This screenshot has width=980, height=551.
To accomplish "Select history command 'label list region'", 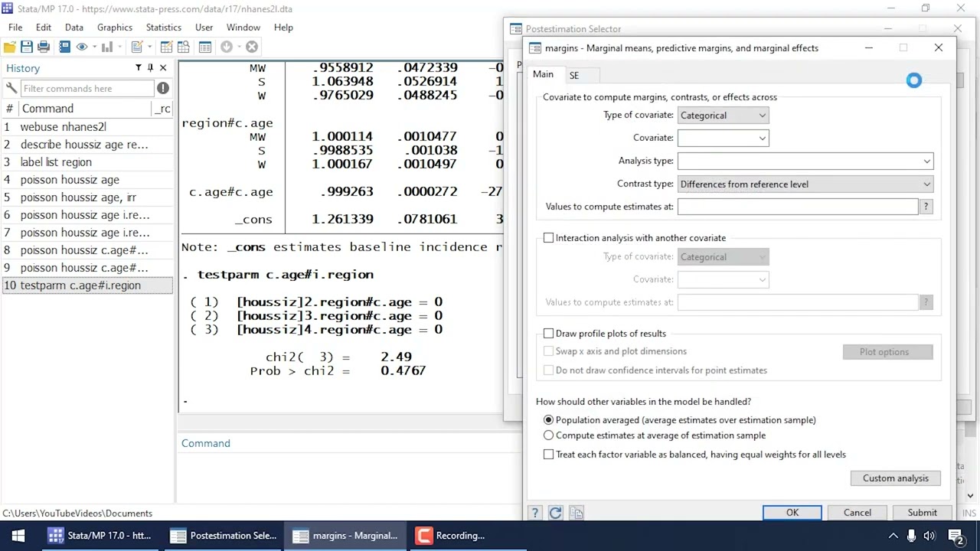I will click(87, 162).
